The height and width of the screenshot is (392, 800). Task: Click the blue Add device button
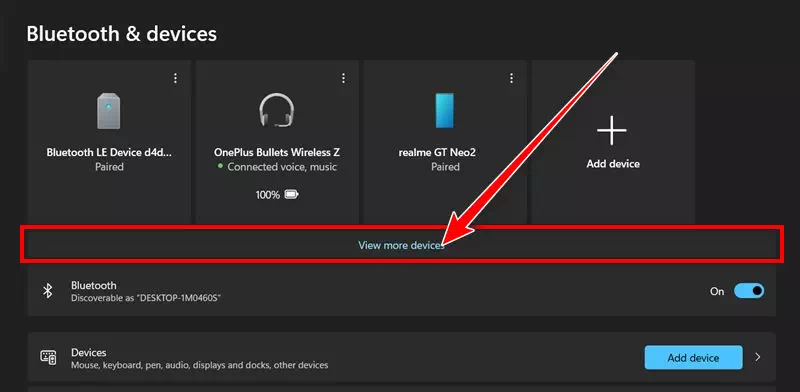693,357
